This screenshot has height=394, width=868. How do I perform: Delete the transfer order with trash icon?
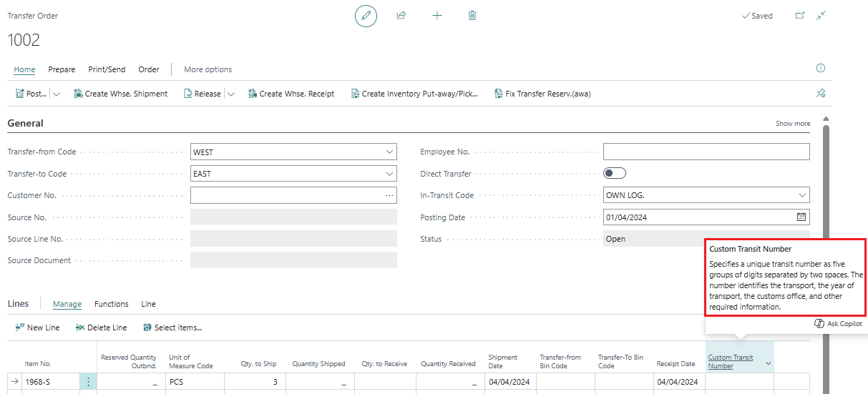[x=472, y=16]
